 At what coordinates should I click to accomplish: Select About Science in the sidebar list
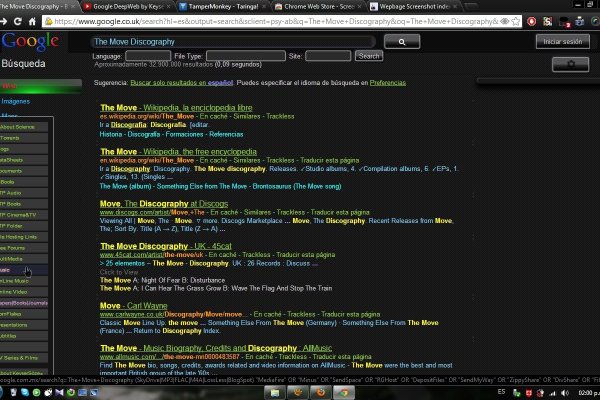click(x=24, y=127)
